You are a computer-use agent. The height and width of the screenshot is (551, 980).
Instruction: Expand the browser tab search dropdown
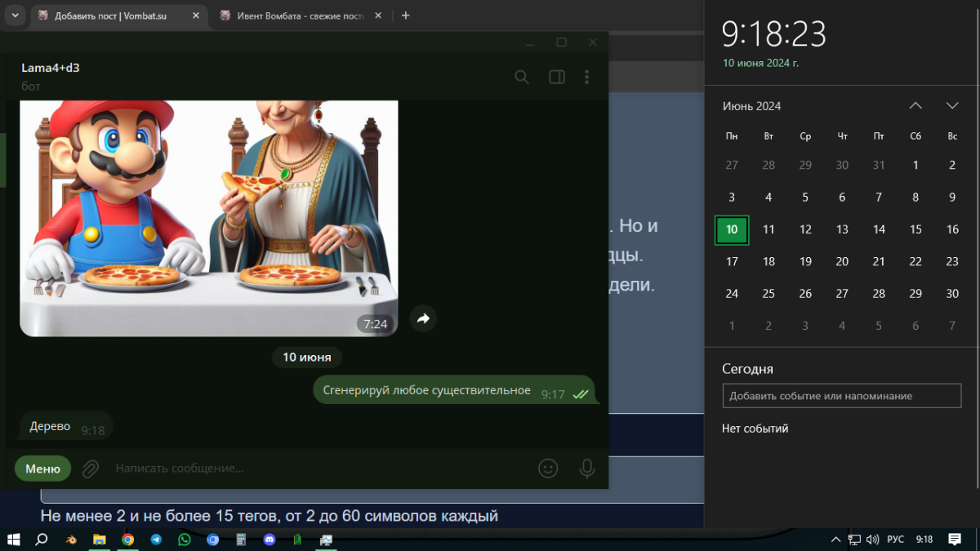click(15, 16)
